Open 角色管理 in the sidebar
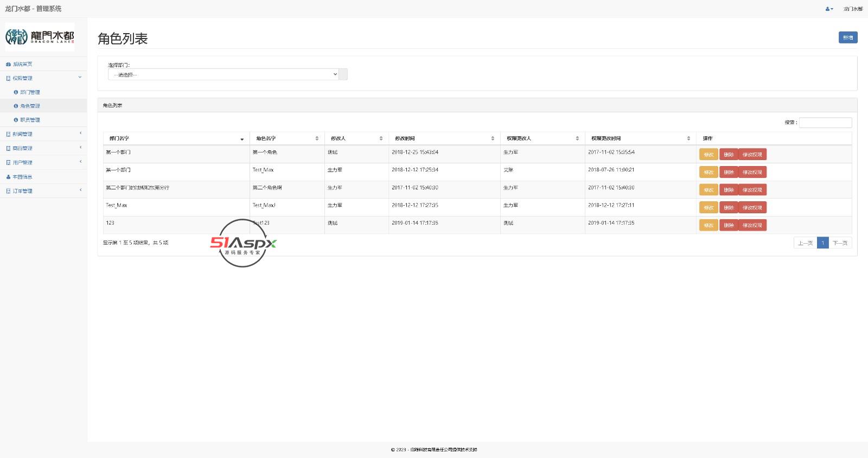The image size is (868, 458). point(30,106)
